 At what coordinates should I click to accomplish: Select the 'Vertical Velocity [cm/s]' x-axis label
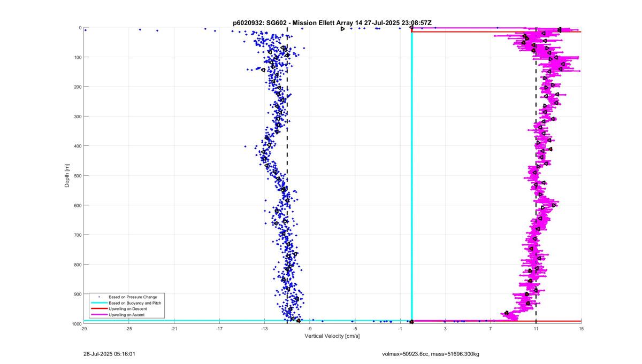[x=332, y=336]
